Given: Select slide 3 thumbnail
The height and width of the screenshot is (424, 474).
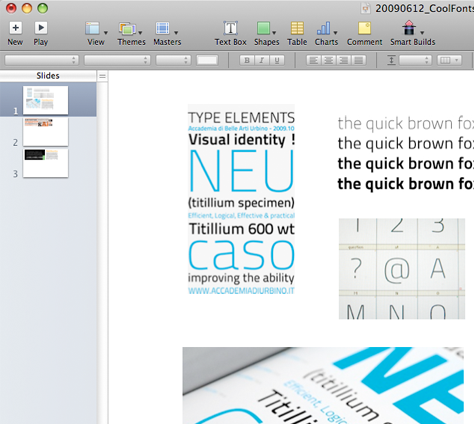Looking at the screenshot, I should coord(45,163).
